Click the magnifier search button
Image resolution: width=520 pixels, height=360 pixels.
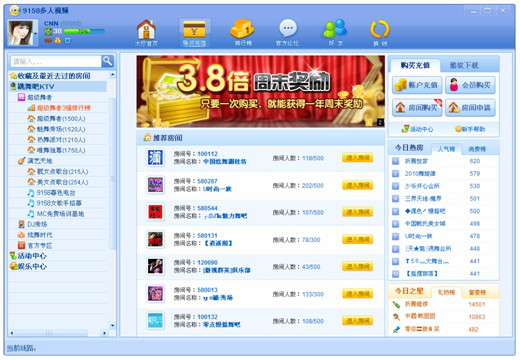[108, 61]
